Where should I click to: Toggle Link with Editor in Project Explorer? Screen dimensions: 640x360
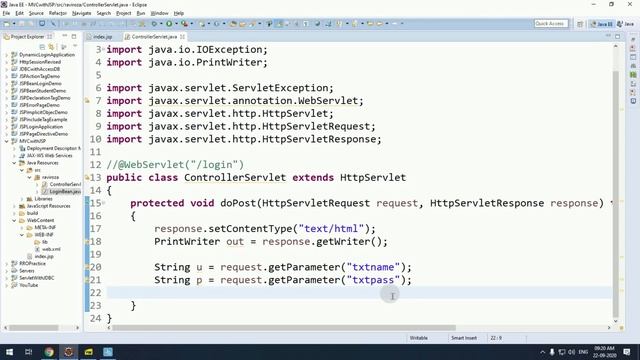coord(51,47)
